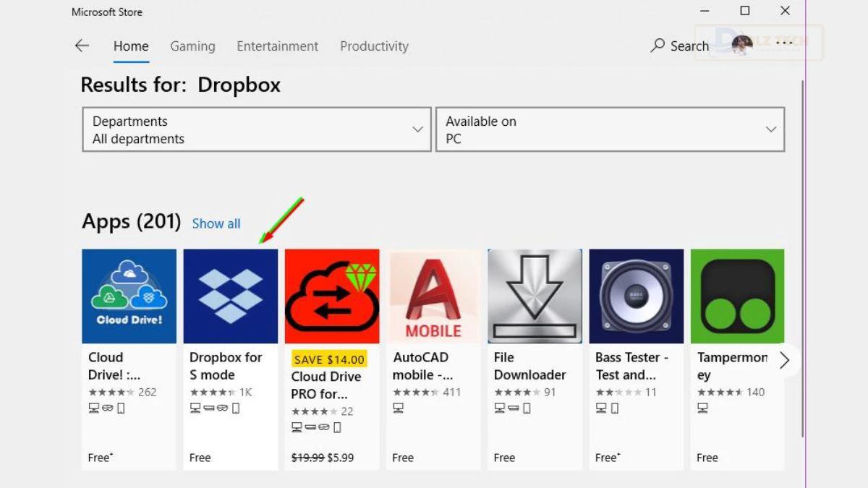Go back using the back arrow
This screenshot has width=868, height=488.
82,46
